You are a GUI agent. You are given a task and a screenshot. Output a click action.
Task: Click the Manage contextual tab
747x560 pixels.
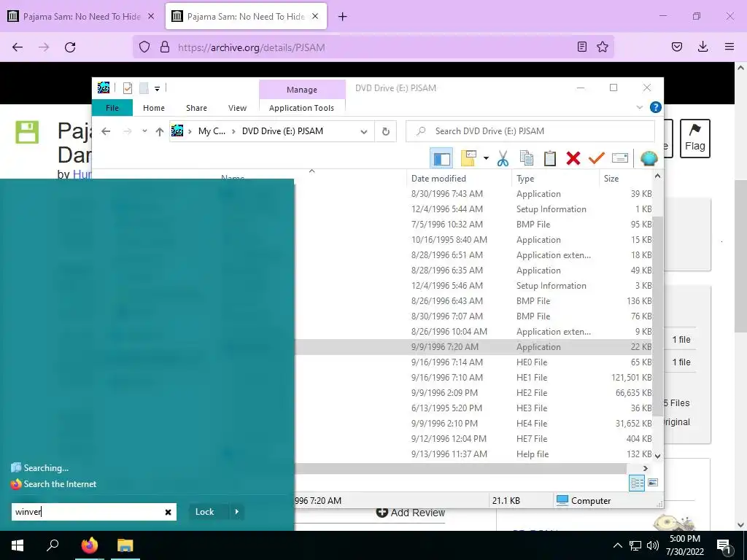pos(302,90)
